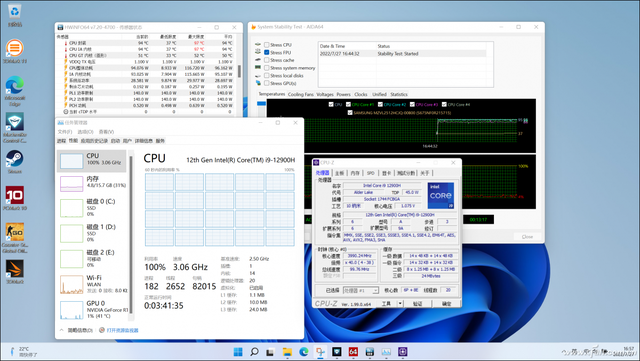
Task: Open the 选项(O) menu in Task Manager
Action: pyautogui.click(x=85, y=131)
